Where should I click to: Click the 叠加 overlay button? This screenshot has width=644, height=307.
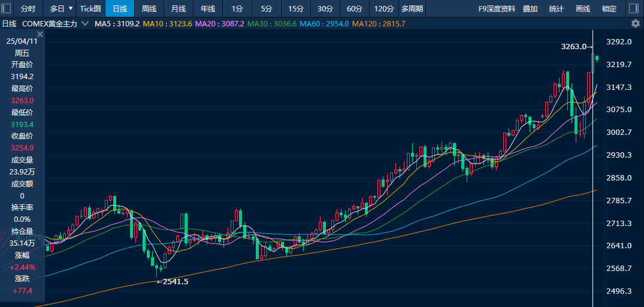(530, 8)
